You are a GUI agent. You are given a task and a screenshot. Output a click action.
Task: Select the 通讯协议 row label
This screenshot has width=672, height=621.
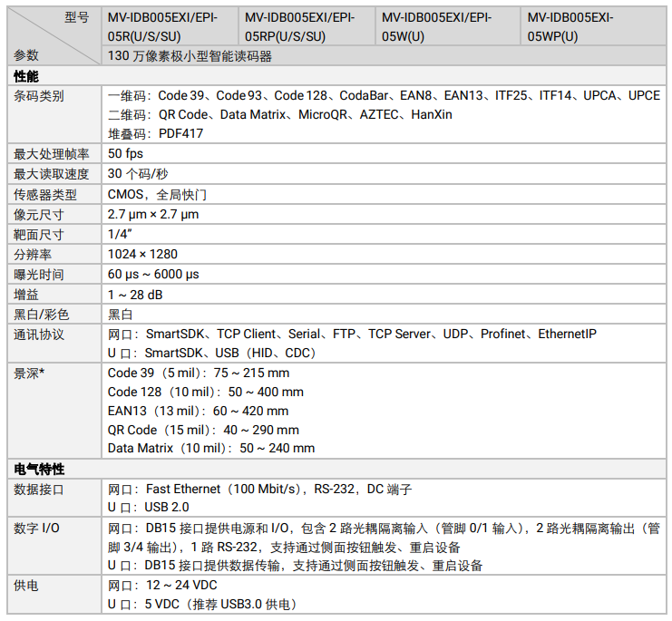[x=39, y=334]
